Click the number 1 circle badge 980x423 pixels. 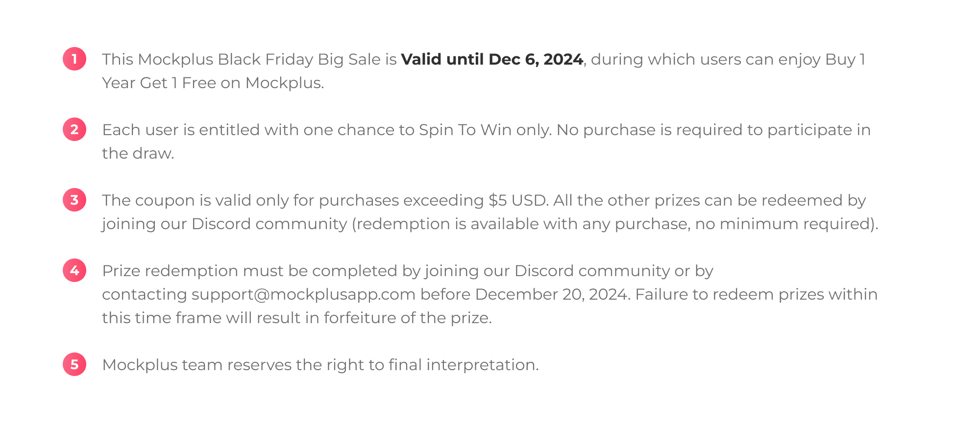coord(74,59)
